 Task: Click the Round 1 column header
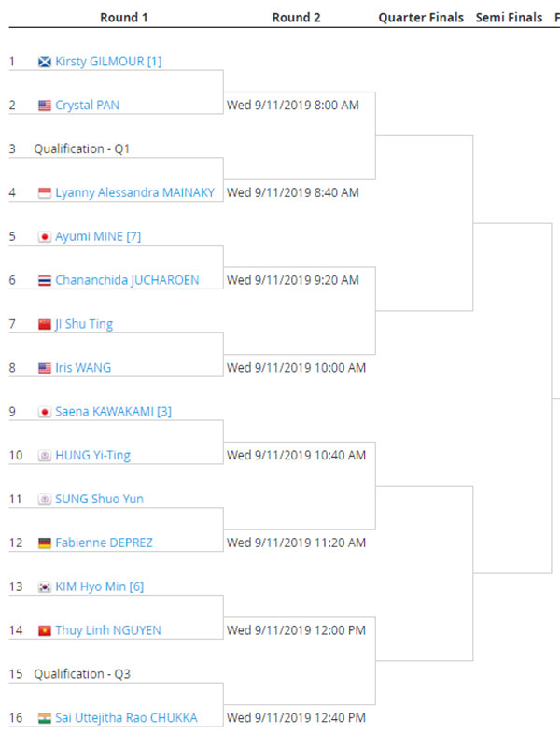pyautogui.click(x=124, y=18)
